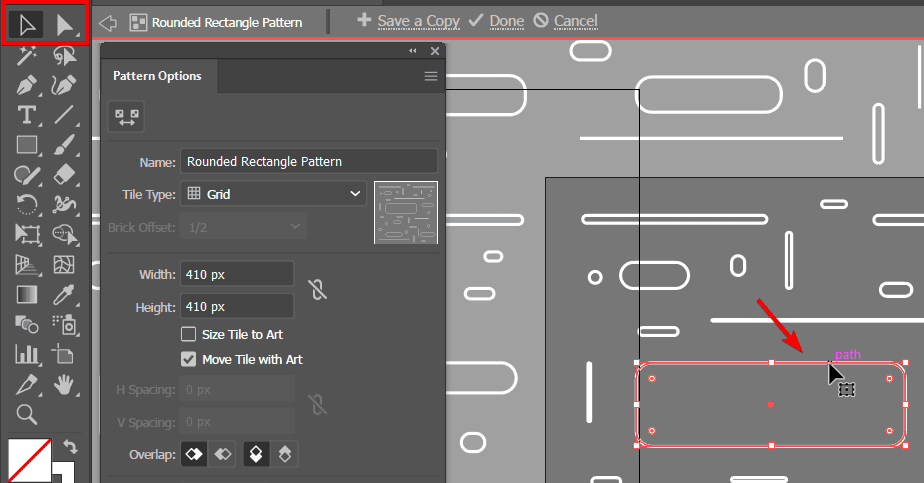Toggle width and height proportions lock

pyautogui.click(x=318, y=290)
